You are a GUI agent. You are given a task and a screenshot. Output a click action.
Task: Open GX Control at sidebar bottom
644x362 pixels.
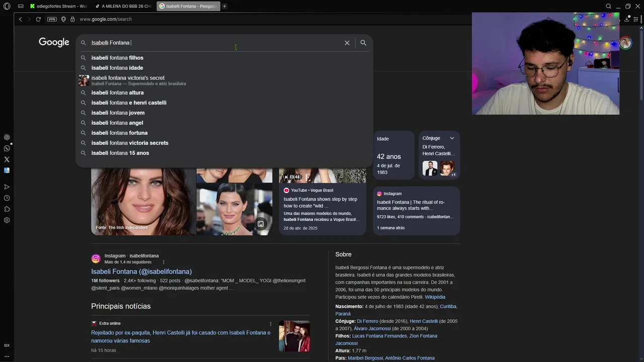[7, 345]
